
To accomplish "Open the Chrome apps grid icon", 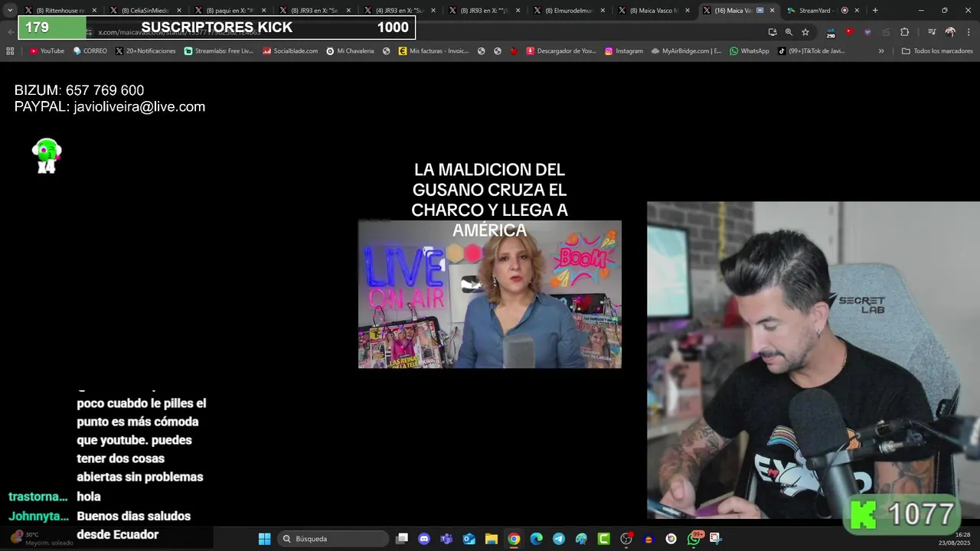I will click(10, 51).
